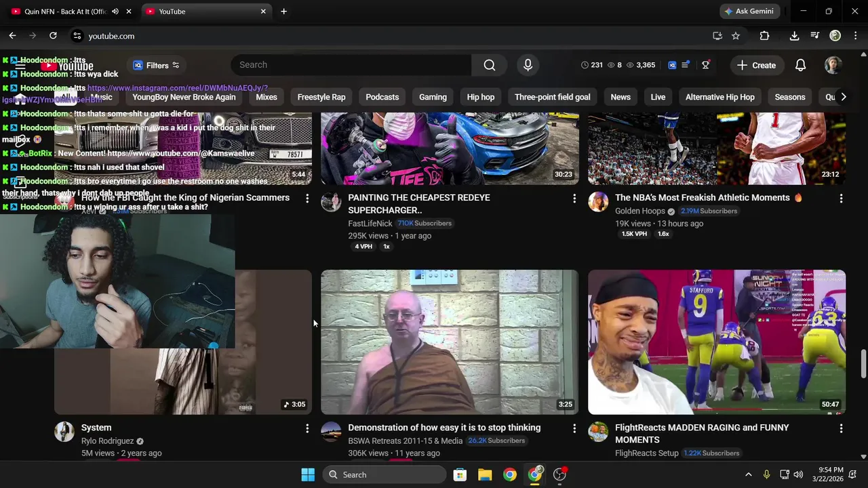Bookmark this page with star icon
868x488 pixels.
pyautogui.click(x=736, y=36)
